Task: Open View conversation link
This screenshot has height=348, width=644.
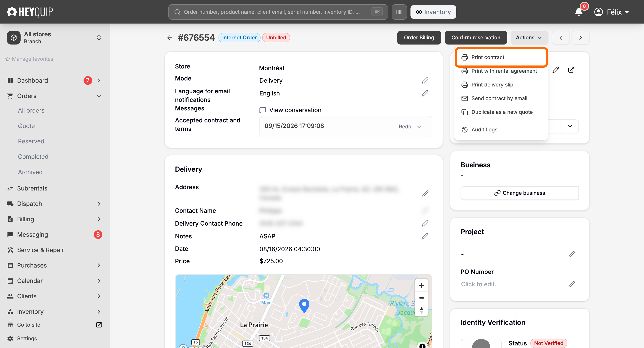Action: click(290, 110)
